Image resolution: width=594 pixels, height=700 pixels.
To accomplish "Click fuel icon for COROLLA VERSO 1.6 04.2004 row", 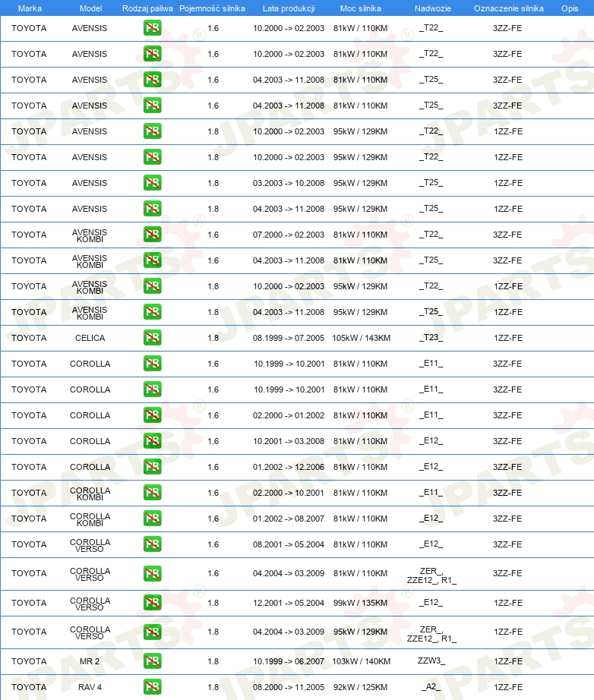I will point(152,573).
